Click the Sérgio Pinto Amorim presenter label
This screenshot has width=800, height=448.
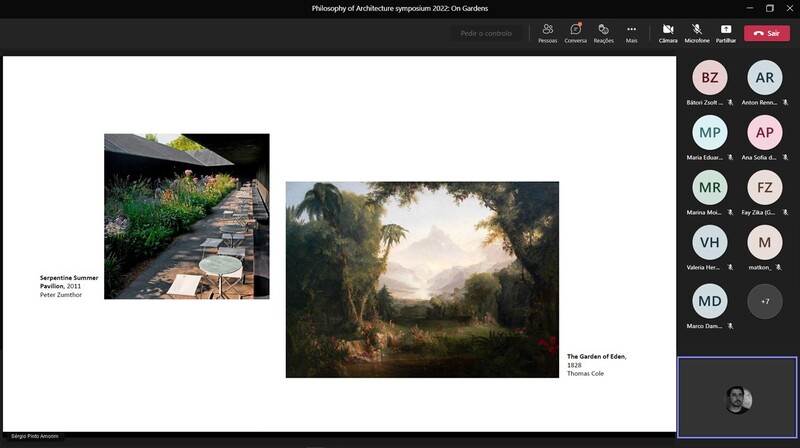(x=35, y=436)
